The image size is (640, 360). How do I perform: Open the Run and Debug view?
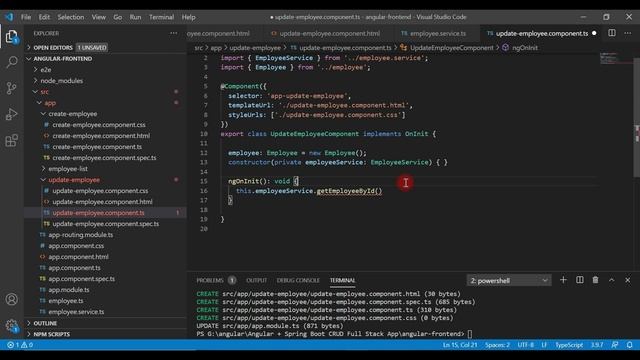(x=11, y=114)
